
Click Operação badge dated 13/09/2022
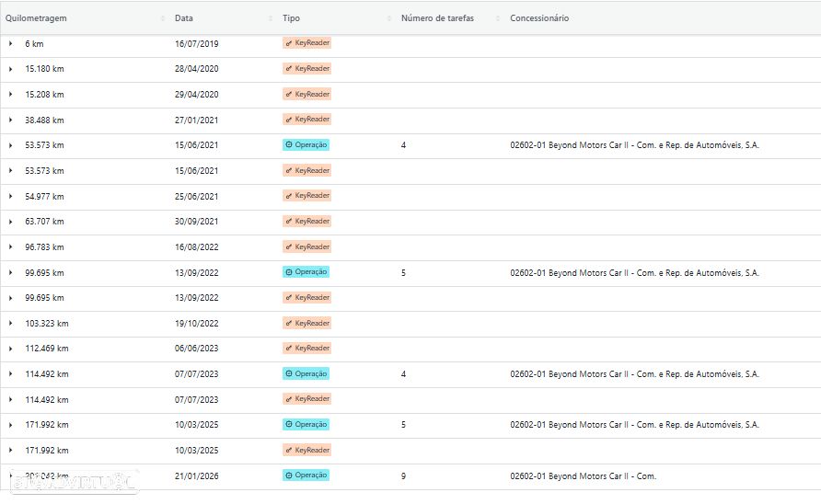tap(306, 272)
